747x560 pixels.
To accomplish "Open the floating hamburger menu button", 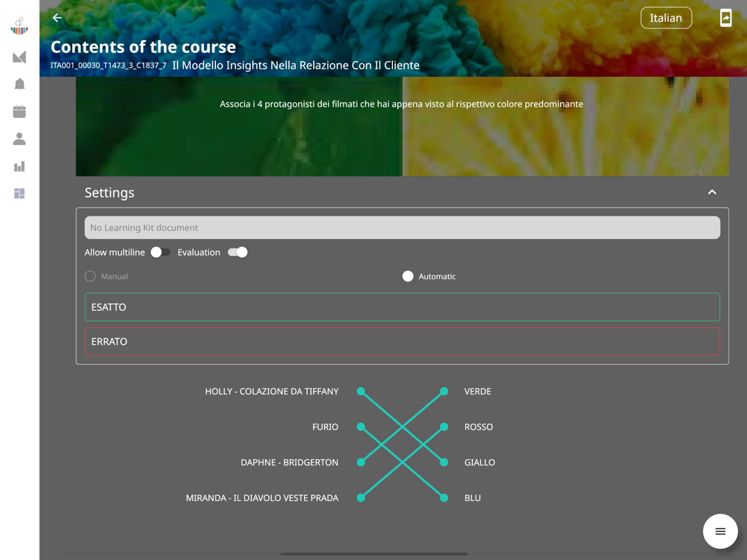I will (x=720, y=532).
